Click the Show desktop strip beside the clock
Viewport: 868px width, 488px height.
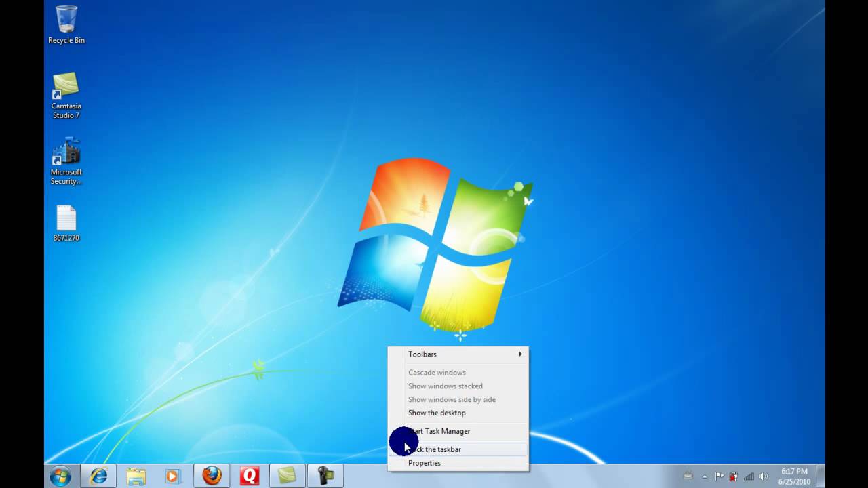(x=821, y=476)
